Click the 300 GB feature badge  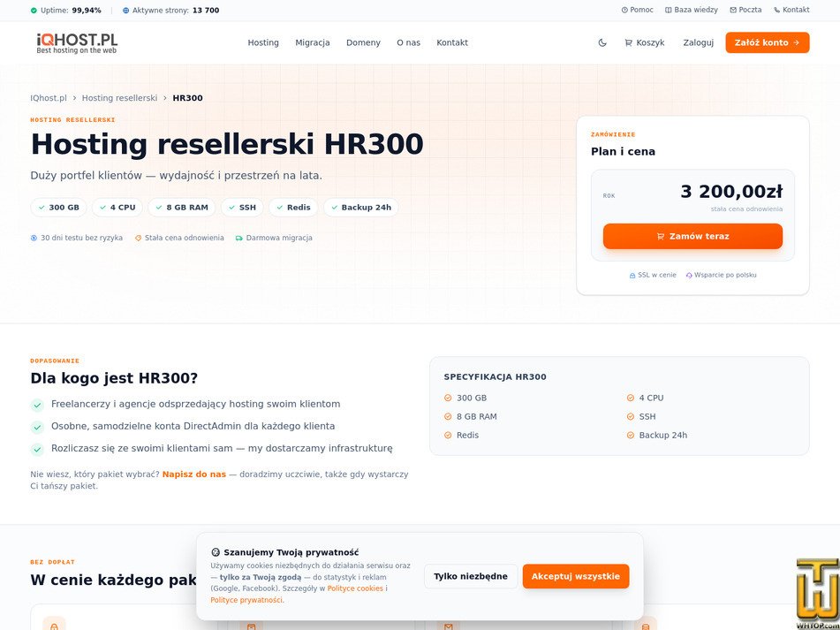[58, 208]
